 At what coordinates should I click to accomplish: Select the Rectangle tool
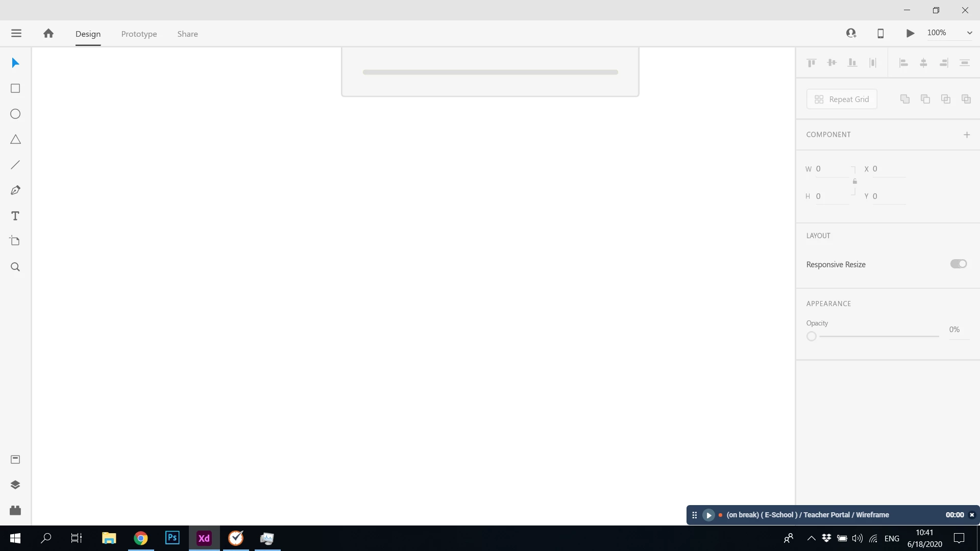pyautogui.click(x=15, y=88)
